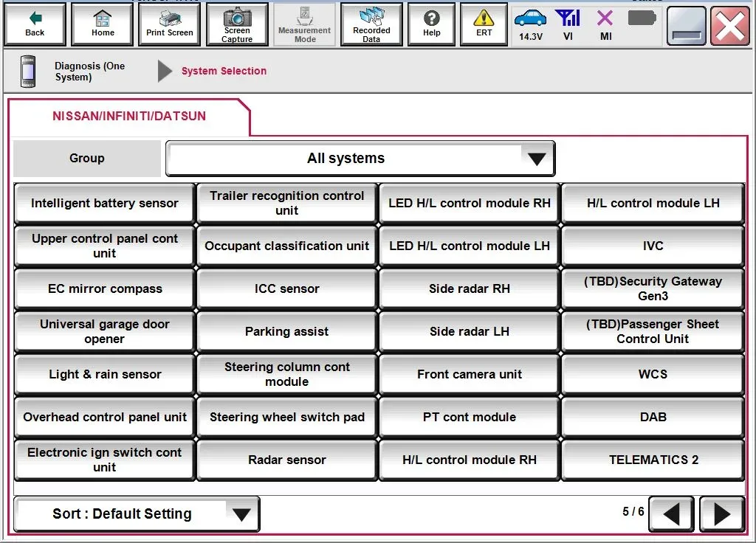
Task: Go back using the Back arrow button
Action: (35, 24)
